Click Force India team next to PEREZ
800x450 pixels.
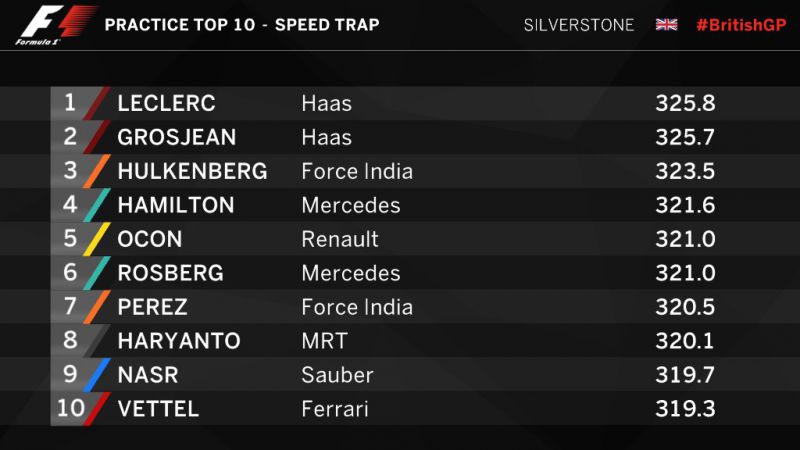coord(357,307)
